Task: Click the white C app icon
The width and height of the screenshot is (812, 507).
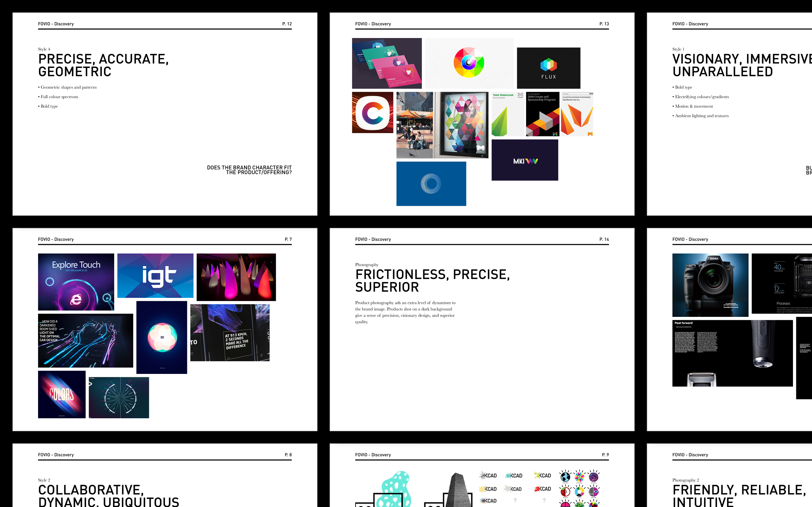Action: tap(373, 112)
